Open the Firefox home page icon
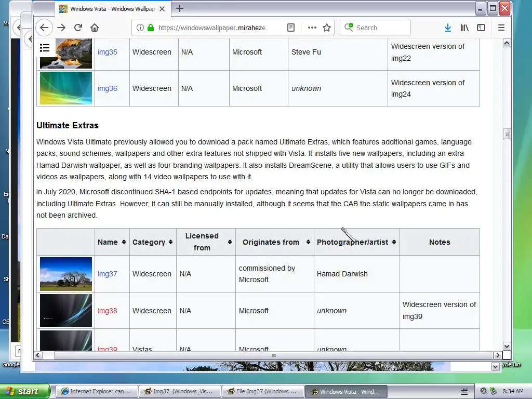Screen dimensions: 532x399 tap(95, 28)
